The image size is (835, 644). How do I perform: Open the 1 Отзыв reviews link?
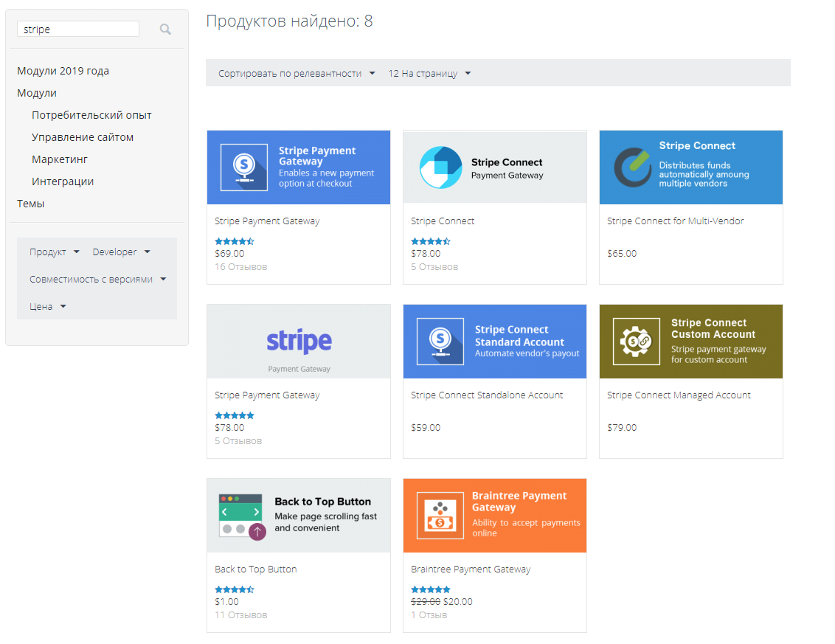429,615
